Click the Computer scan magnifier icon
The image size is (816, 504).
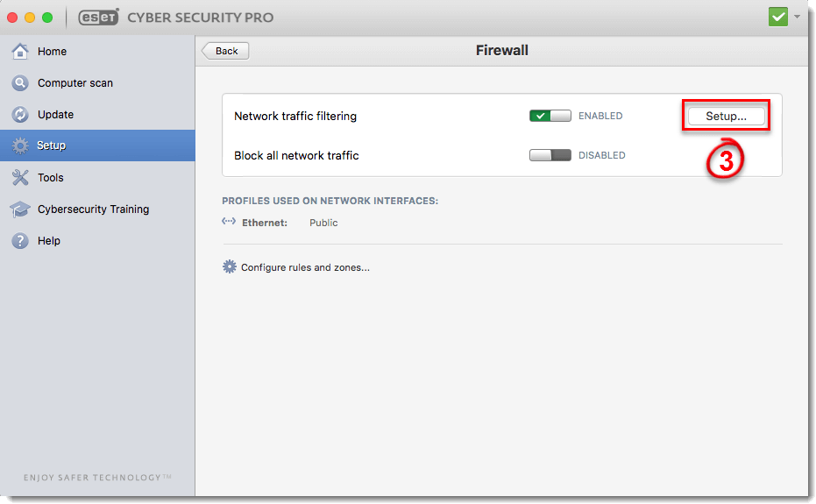20,82
